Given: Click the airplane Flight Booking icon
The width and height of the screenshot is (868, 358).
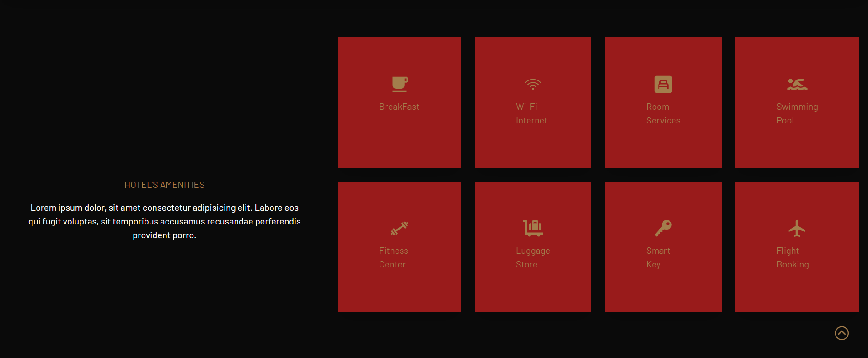Looking at the screenshot, I should tap(797, 228).
